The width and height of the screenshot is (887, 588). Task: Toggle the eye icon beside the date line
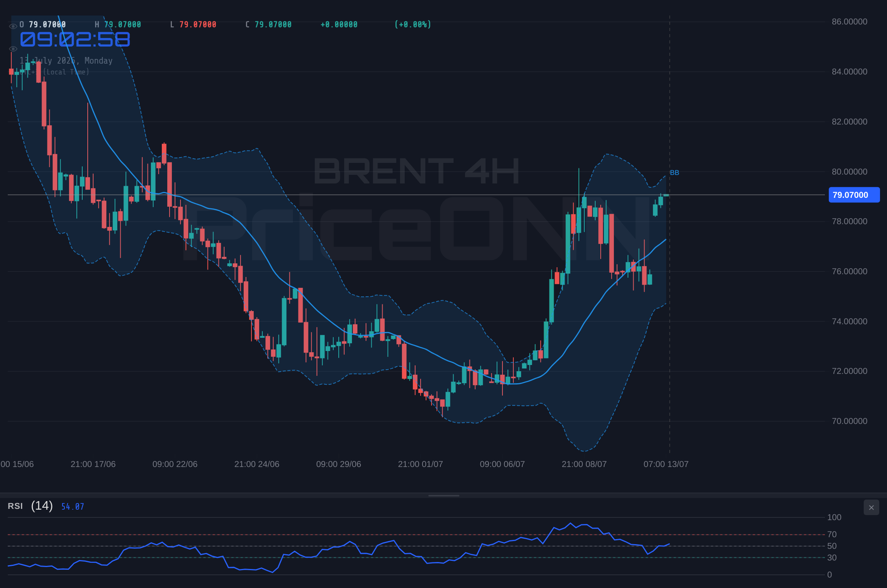(13, 49)
